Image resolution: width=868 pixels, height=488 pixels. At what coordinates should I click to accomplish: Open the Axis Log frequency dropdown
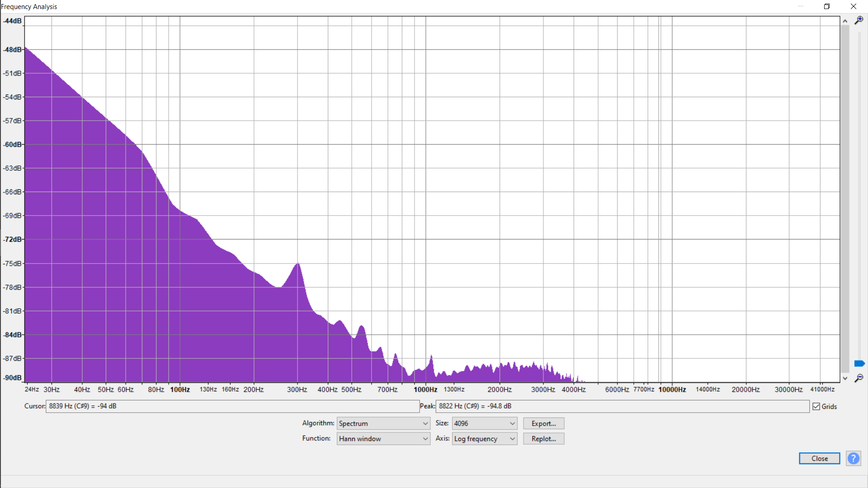coord(485,439)
